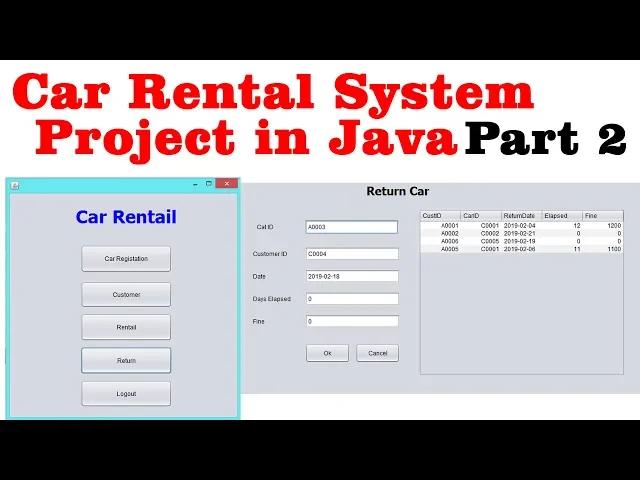Open the Car Registation form

click(126, 258)
